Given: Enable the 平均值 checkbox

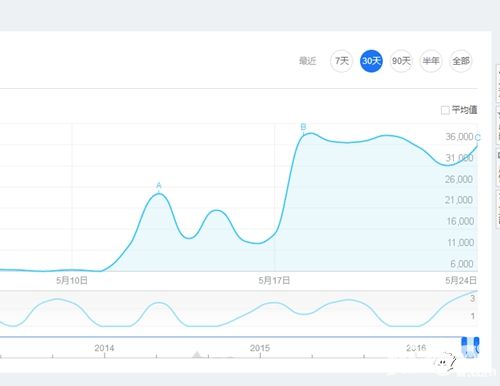Looking at the screenshot, I should (x=445, y=110).
